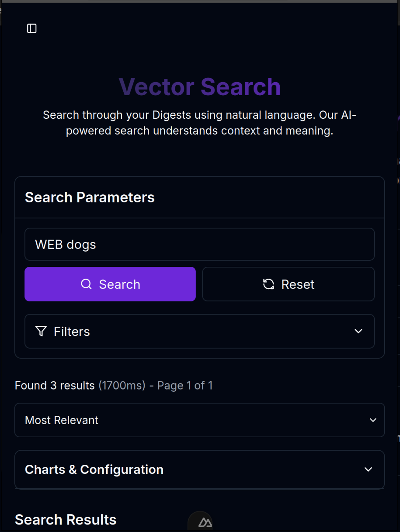Click the circular arrows Reset icon
This screenshot has height=532, width=400.
point(268,284)
